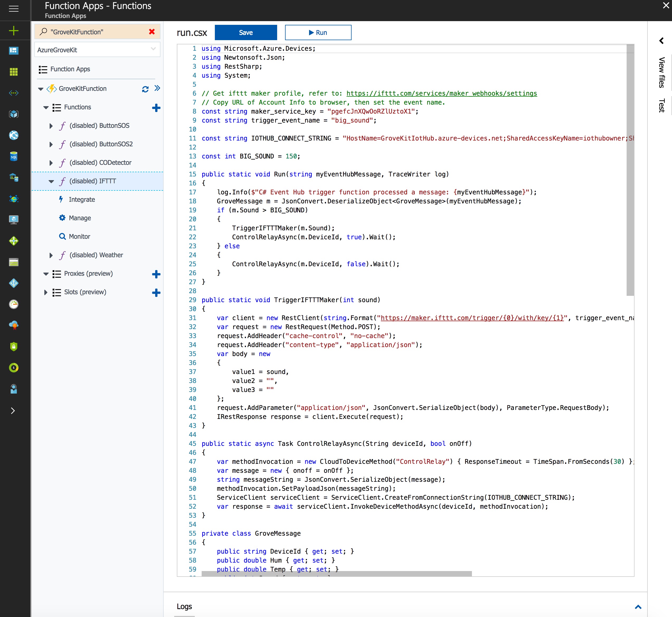Click the plus icon next to Slots (preview)
Viewport: 672px width, 617px height.
click(x=156, y=292)
